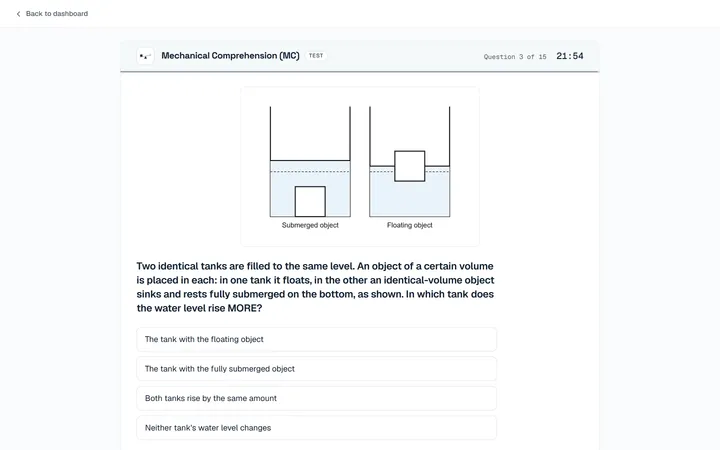Go back to dashboard link

[52, 14]
